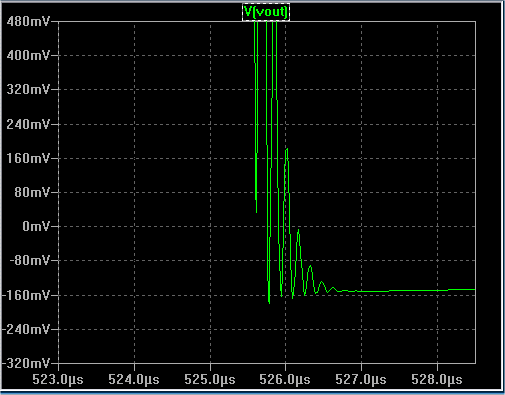505x395 pixels.
Task: Click the -80mV vertical axis label
Action: click(30, 260)
